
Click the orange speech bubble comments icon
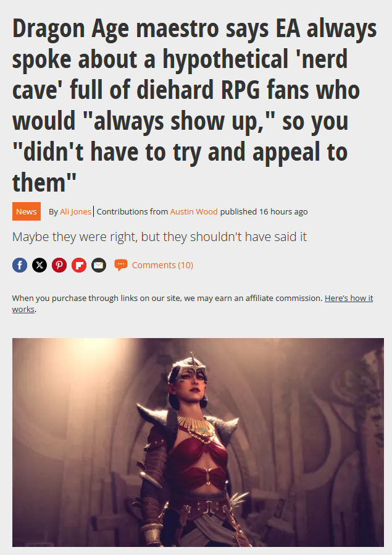coord(121,265)
